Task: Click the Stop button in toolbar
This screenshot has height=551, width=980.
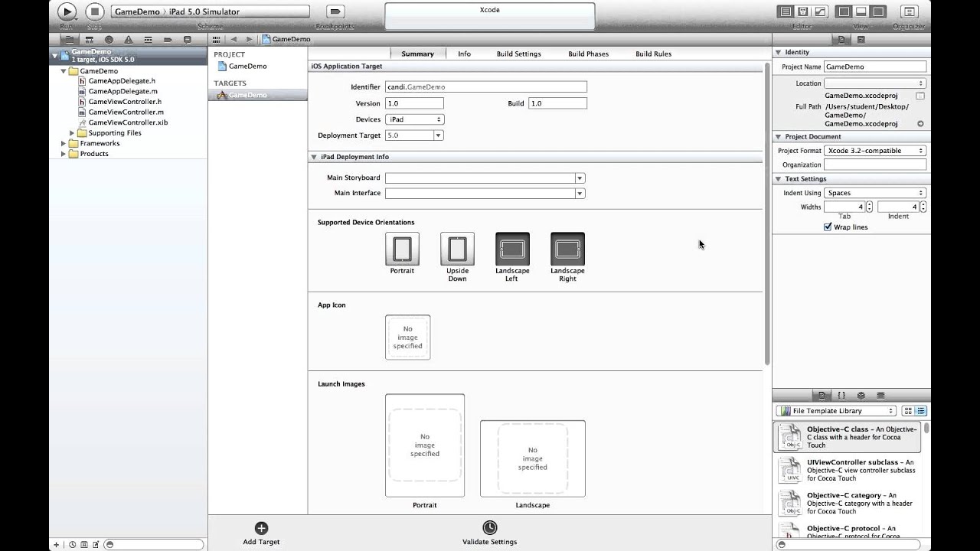Action: click(94, 11)
